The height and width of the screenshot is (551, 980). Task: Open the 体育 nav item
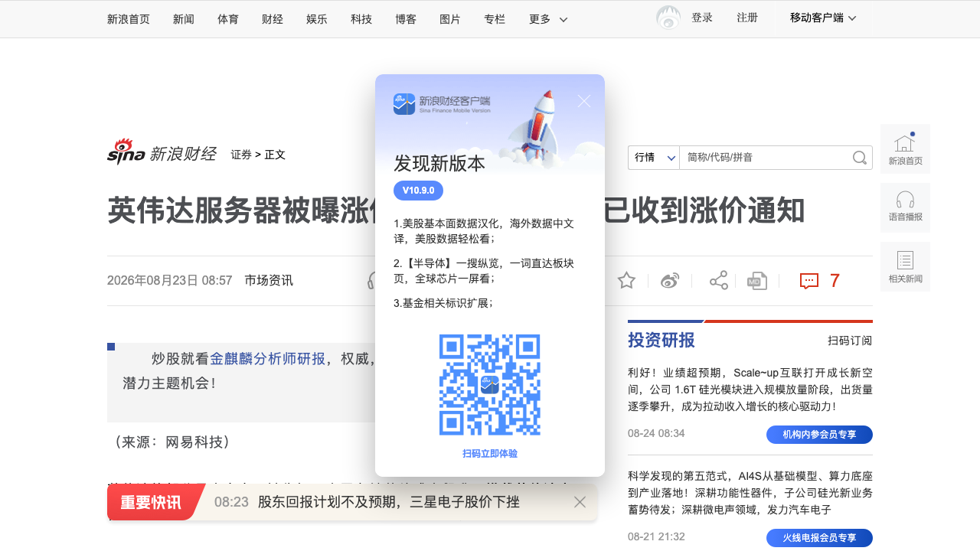228,19
